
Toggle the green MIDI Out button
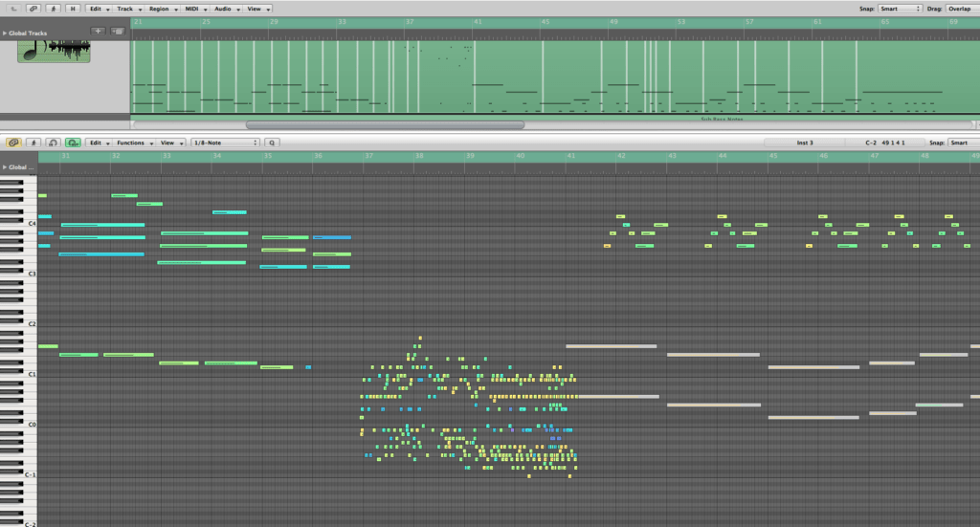tap(73, 143)
